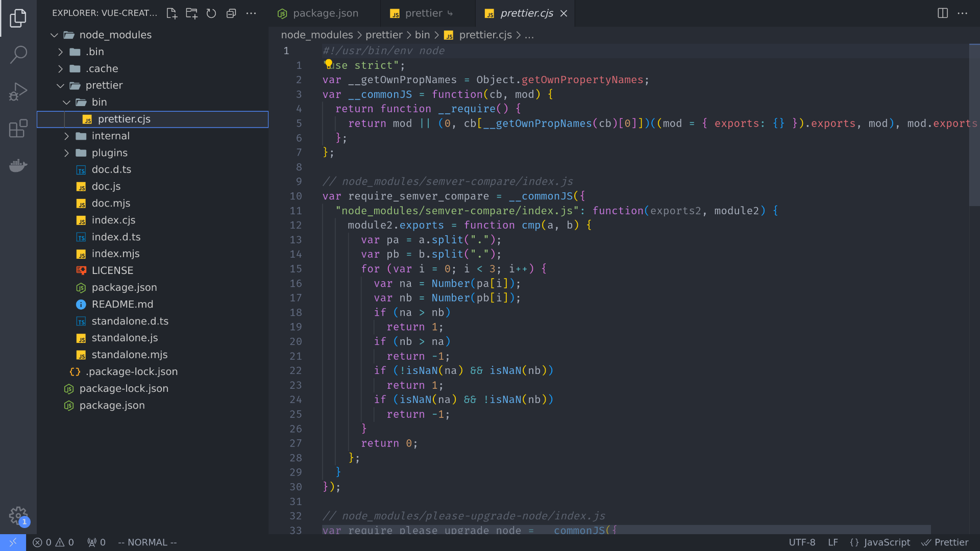Toggle forwarded ports indicator
The image size is (980, 551).
point(96,542)
